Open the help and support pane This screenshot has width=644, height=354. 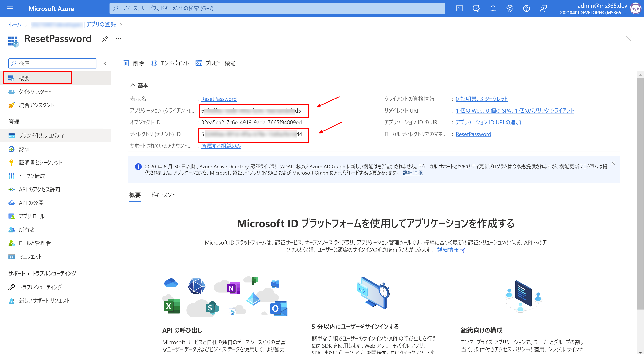(526, 8)
